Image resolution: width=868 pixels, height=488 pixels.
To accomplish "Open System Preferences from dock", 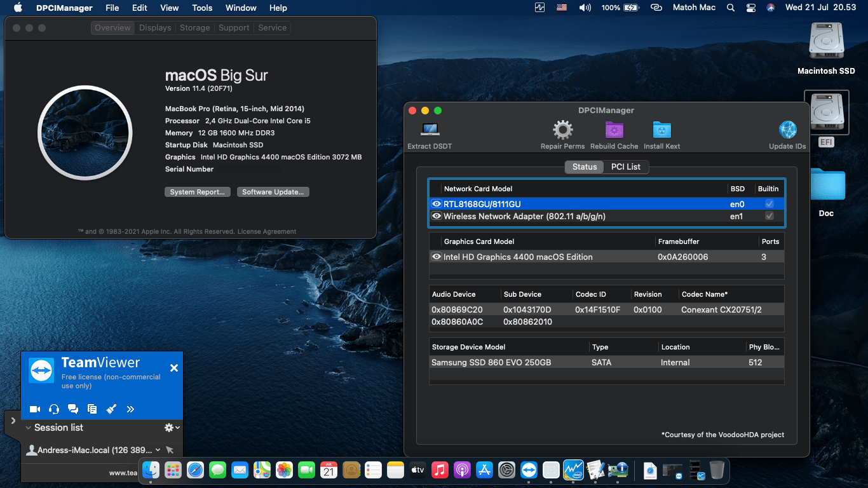I will [x=506, y=470].
